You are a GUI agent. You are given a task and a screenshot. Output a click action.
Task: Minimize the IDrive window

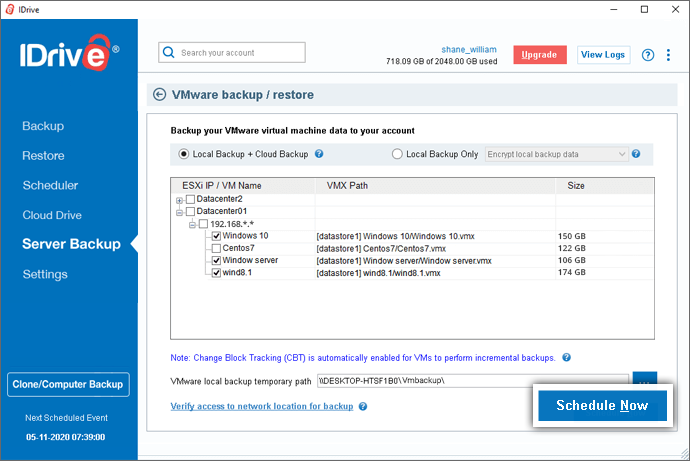(x=614, y=9)
